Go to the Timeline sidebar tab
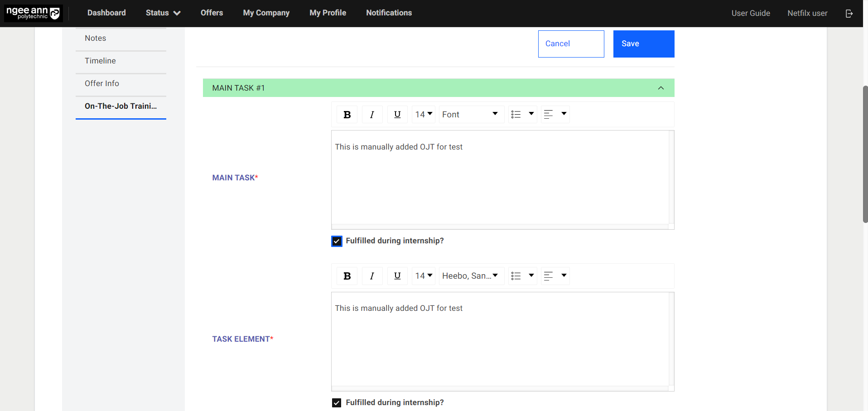Image resolution: width=868 pixels, height=411 pixels. point(100,61)
